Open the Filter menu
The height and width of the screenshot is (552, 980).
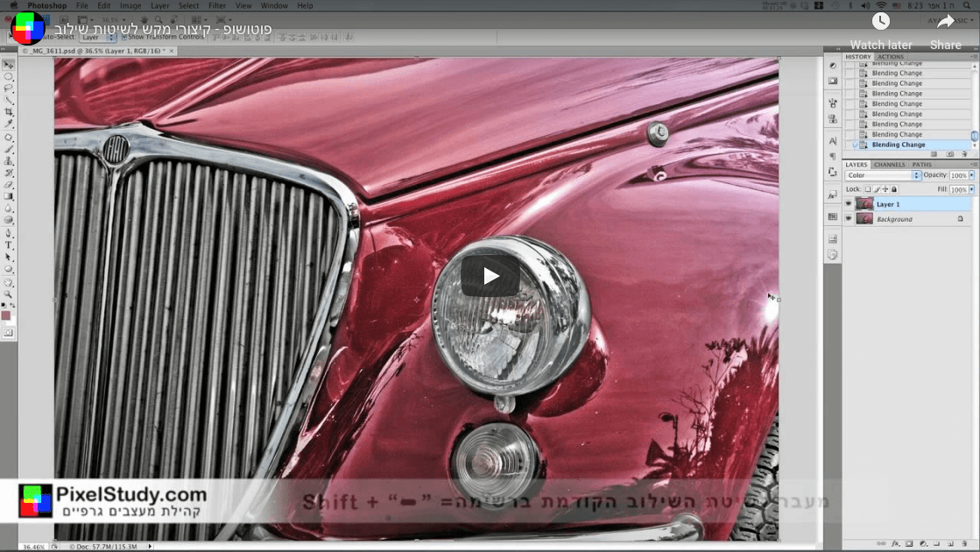click(217, 6)
